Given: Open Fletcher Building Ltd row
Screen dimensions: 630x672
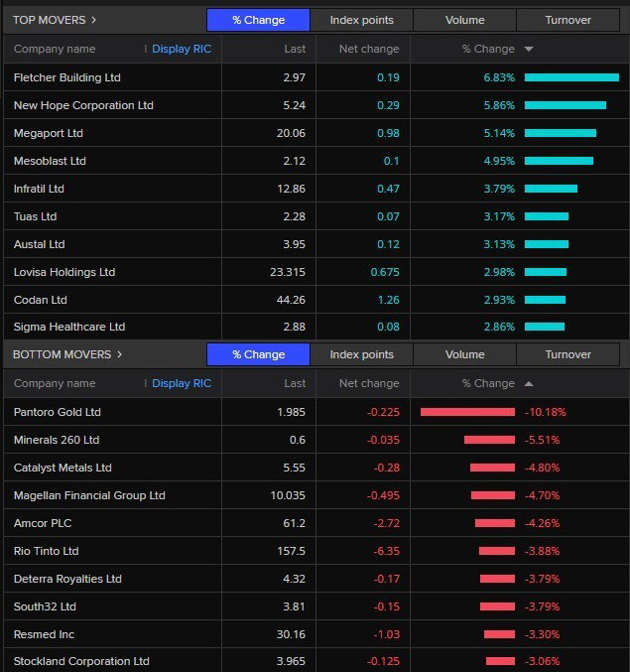Looking at the screenshot, I should tap(316, 77).
